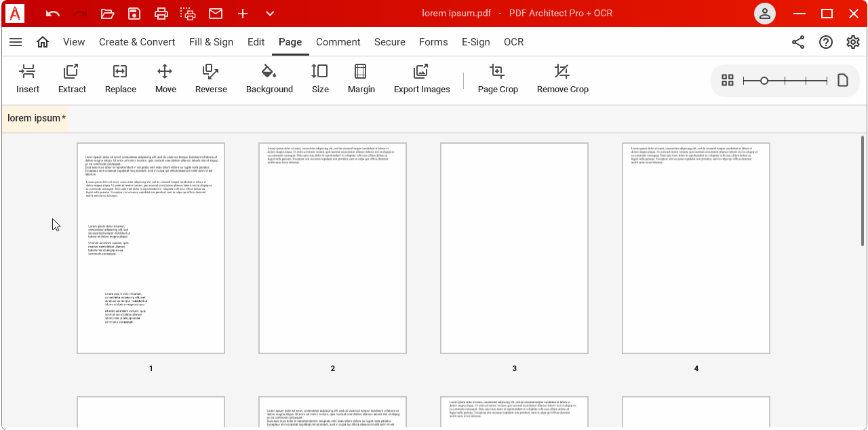Switch to the E-Sign tab

pyautogui.click(x=476, y=42)
